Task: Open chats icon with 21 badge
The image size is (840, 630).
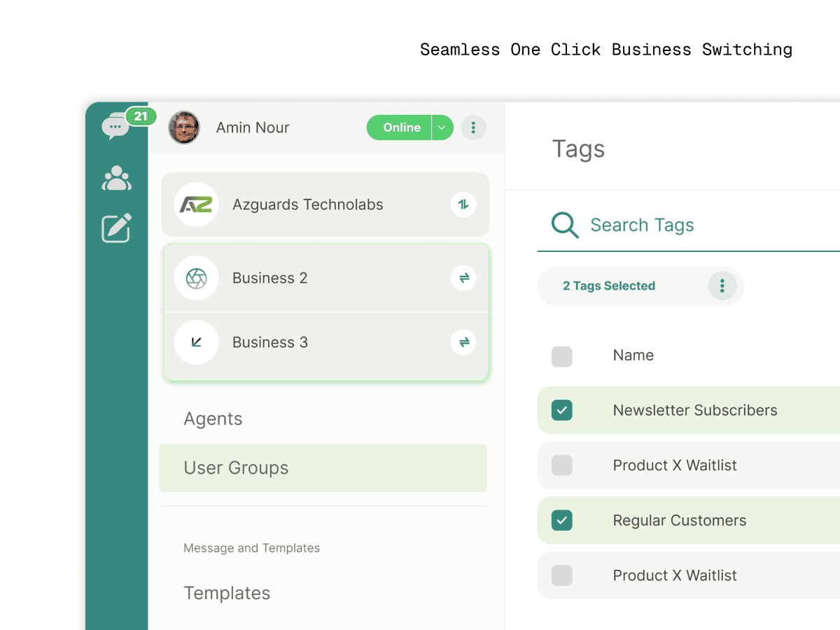Action: click(115, 127)
